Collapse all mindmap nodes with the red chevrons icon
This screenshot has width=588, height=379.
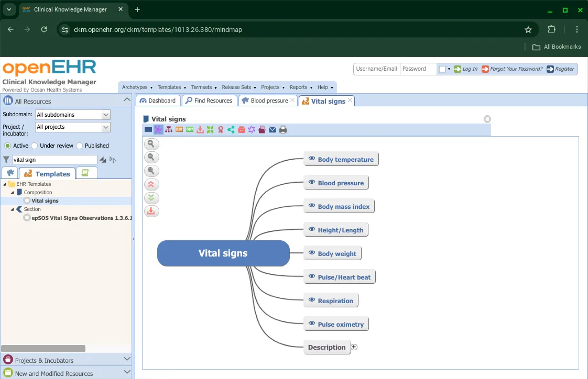click(151, 184)
